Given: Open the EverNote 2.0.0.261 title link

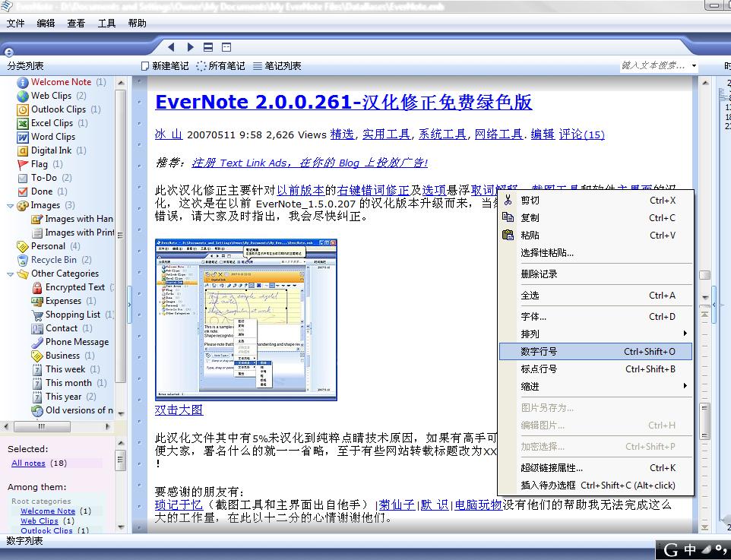Looking at the screenshot, I should coord(343,102).
